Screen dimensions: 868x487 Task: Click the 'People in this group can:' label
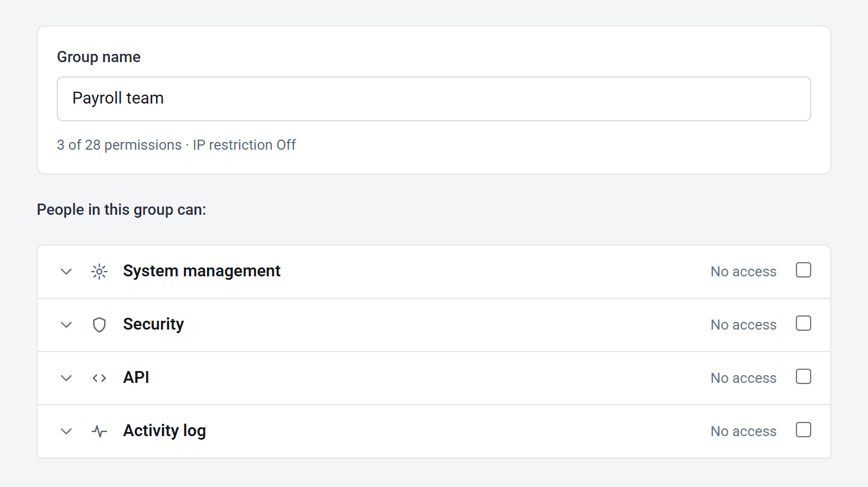pyautogui.click(x=121, y=209)
